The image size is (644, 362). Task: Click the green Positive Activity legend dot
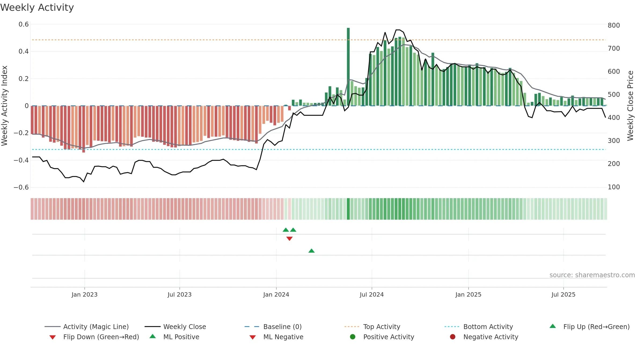353,337
